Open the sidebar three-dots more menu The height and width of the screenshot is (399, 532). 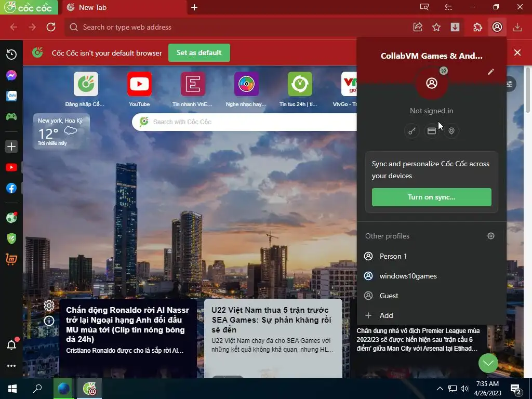(11, 366)
